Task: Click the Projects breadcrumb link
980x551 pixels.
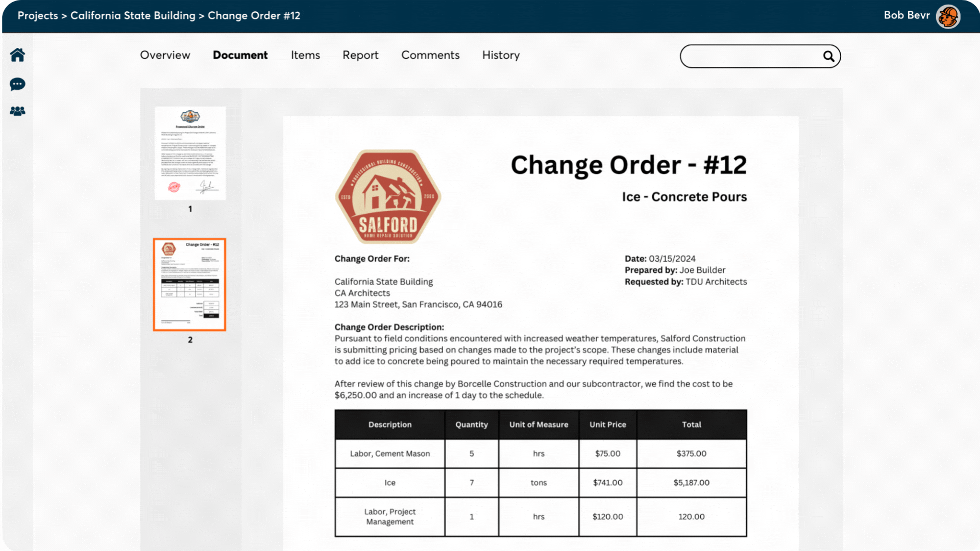Action: (x=38, y=16)
